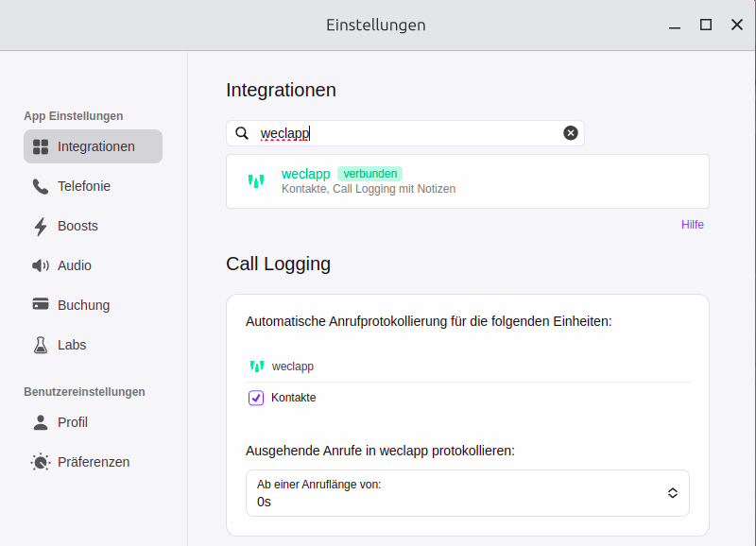This screenshot has width=756, height=546.
Task: Open Präferenzen user settings
Action: click(x=93, y=462)
